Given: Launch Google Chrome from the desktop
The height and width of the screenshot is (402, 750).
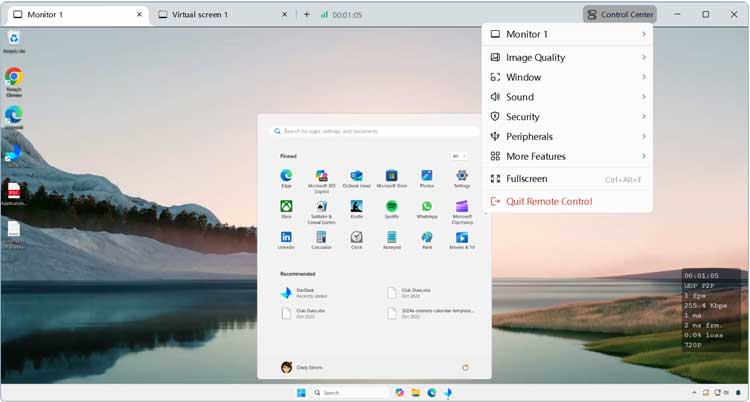Looking at the screenshot, I should tap(14, 81).
